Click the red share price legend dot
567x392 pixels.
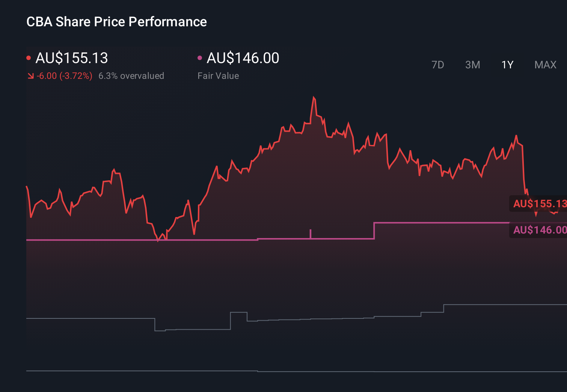(29, 57)
